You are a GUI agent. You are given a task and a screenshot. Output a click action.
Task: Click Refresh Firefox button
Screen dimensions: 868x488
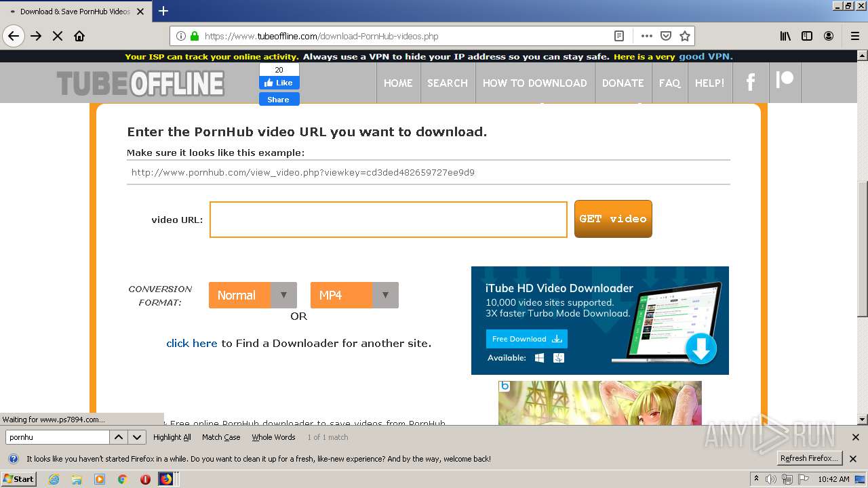click(810, 459)
